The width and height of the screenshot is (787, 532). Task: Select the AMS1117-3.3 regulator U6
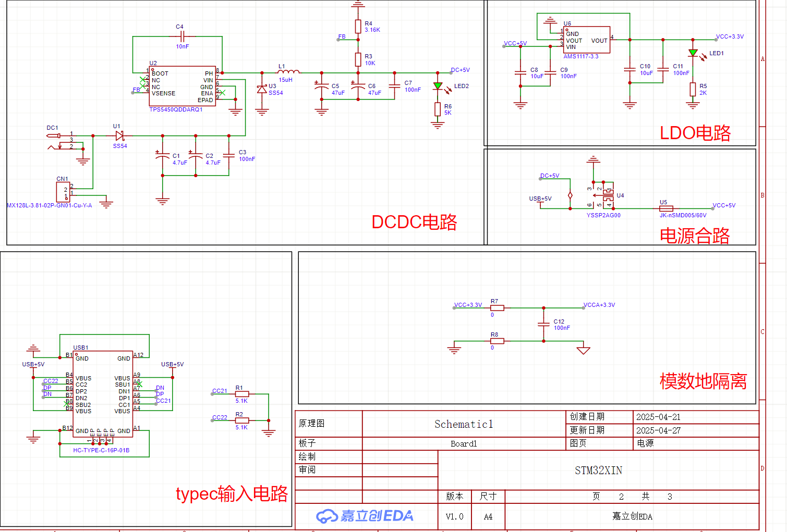(587, 40)
